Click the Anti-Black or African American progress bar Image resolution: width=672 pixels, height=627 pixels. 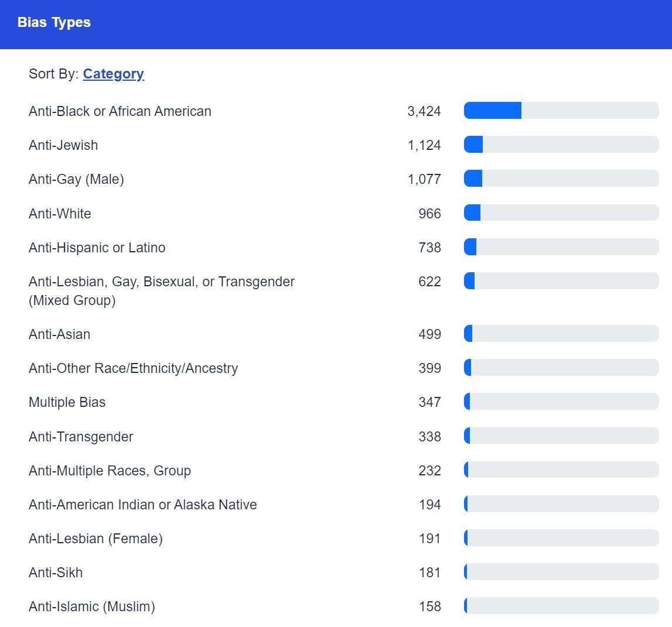[x=561, y=111]
